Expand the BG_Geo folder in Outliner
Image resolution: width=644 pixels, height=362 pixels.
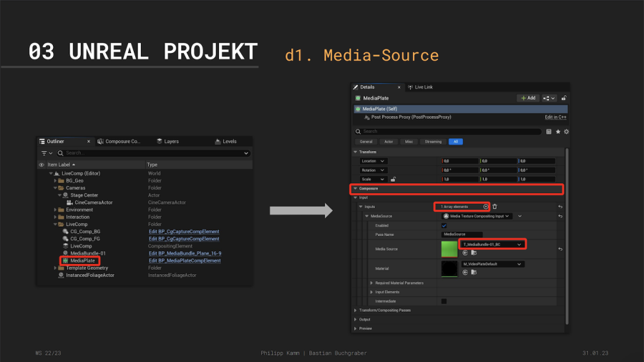(55, 181)
